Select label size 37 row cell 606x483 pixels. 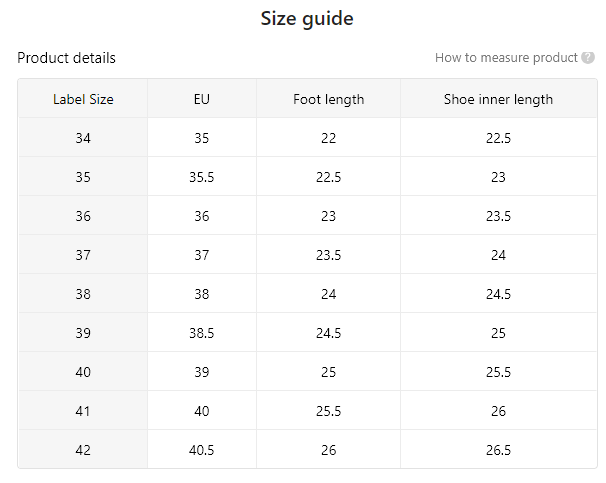click(83, 255)
